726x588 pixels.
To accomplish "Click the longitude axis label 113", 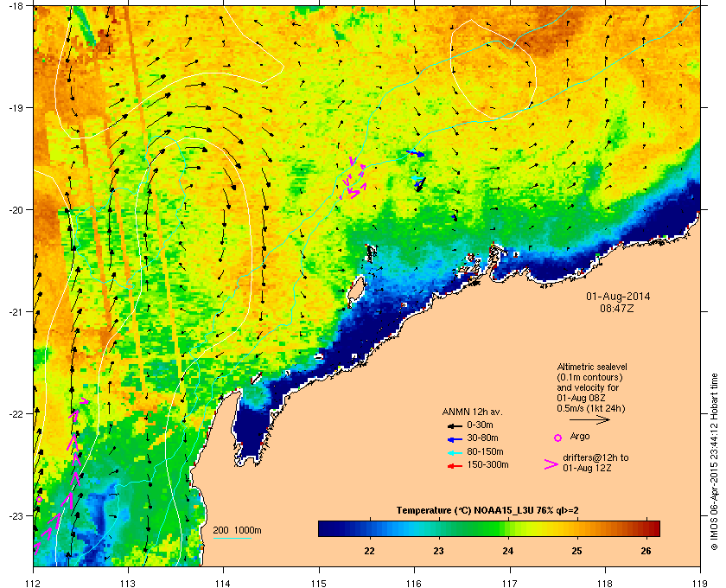I will (x=128, y=583).
